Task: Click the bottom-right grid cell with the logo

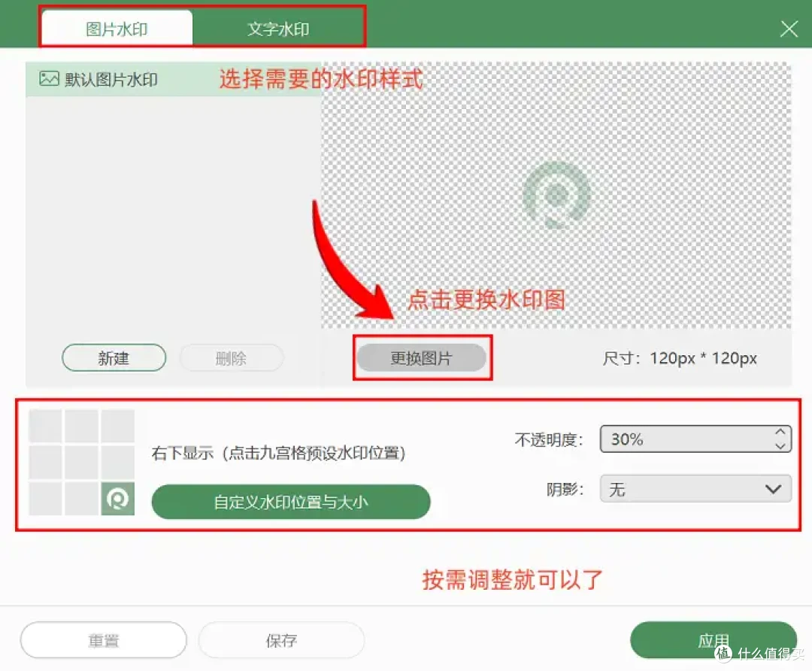Action: (x=117, y=499)
